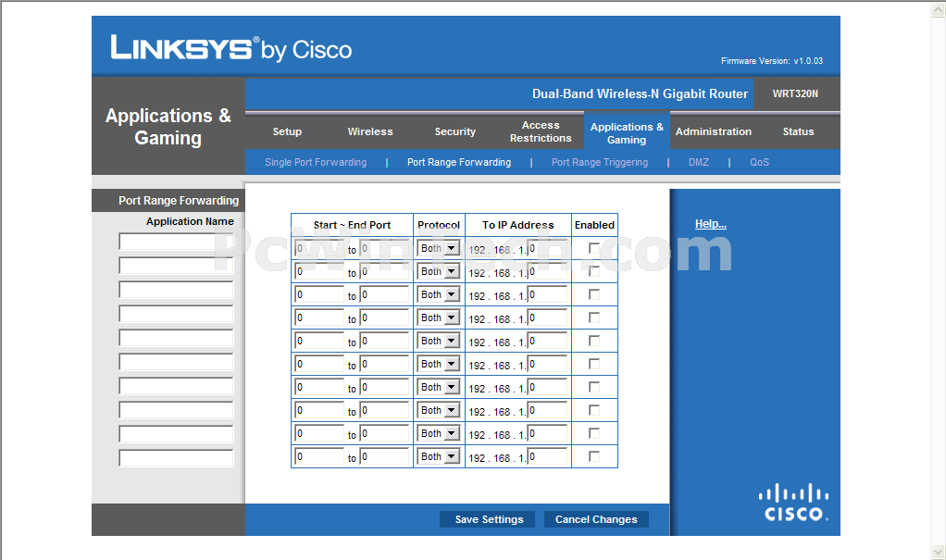The image size is (946, 560).
Task: Open the Help link
Action: coord(711,224)
